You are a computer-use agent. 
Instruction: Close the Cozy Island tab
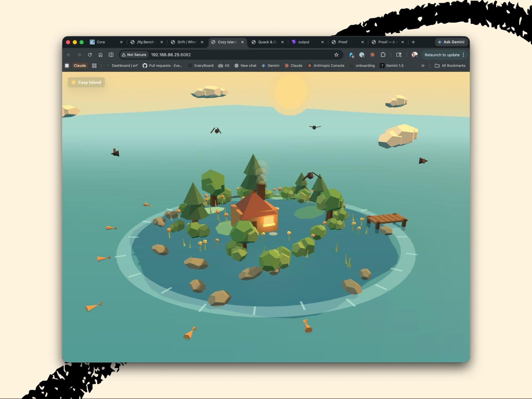242,42
